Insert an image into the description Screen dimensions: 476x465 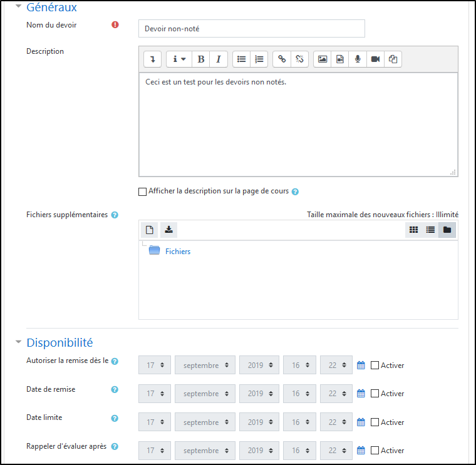323,59
